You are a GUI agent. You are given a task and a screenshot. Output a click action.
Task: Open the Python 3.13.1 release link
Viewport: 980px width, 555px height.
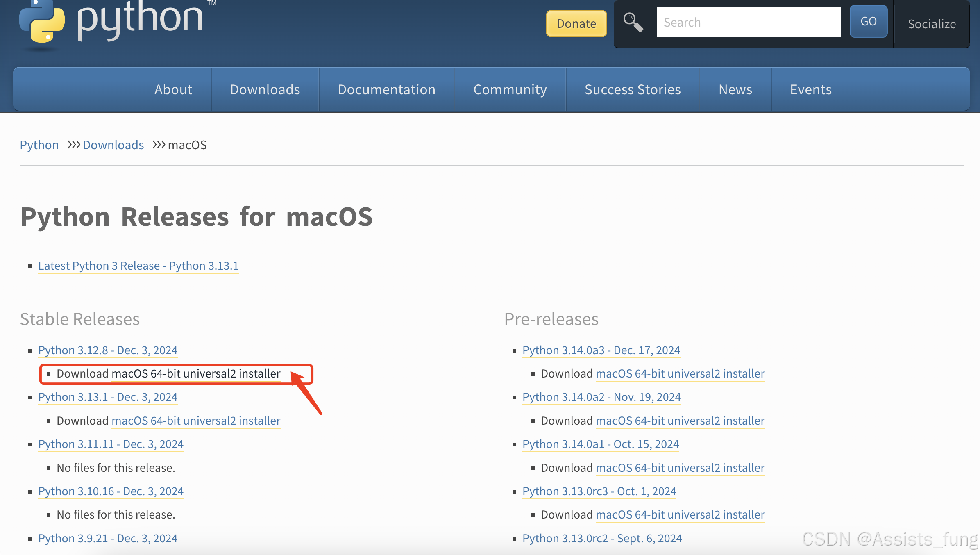pos(108,397)
